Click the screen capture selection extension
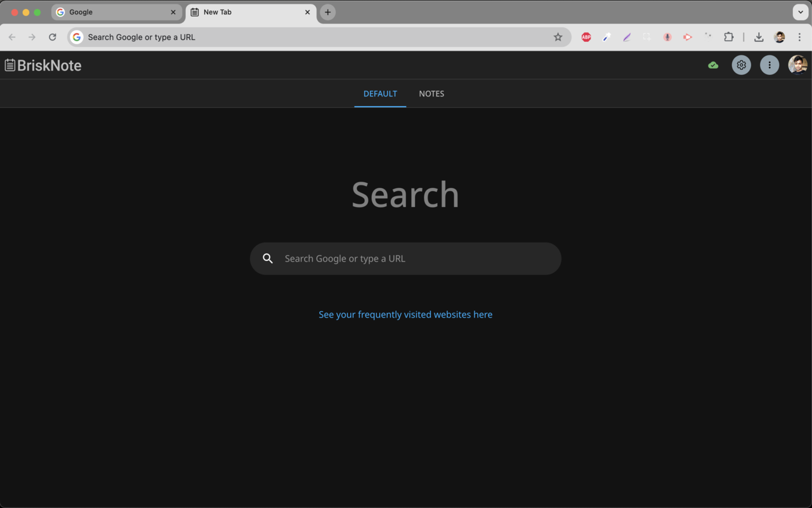The height and width of the screenshot is (508, 812). click(x=647, y=37)
